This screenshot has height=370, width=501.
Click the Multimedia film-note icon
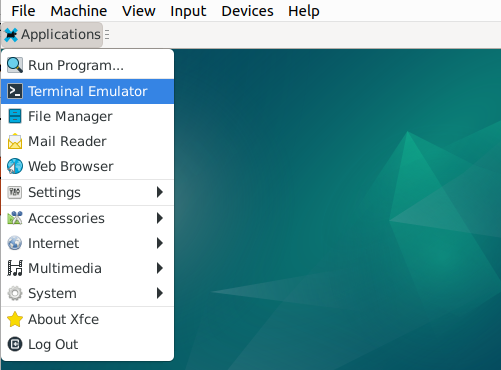(15, 268)
